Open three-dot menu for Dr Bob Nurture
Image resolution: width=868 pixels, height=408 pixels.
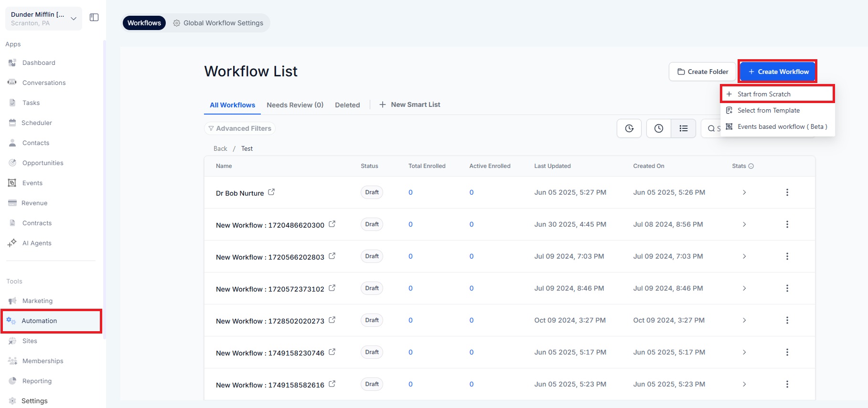(x=787, y=192)
